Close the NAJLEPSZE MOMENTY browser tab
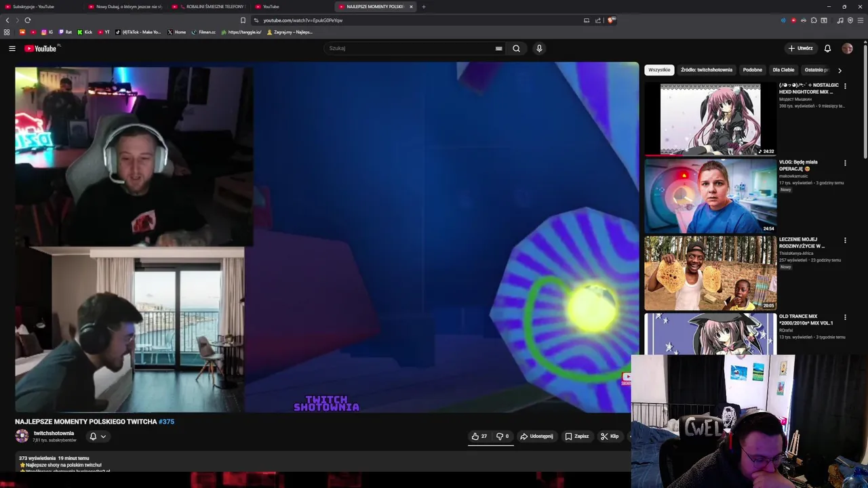868x488 pixels. tap(410, 7)
